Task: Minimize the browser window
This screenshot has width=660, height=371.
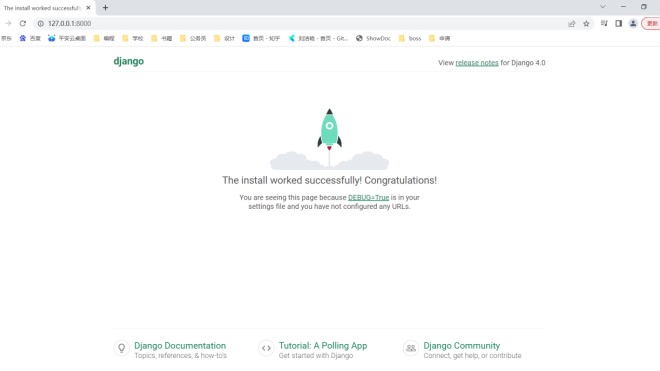Action: point(623,7)
